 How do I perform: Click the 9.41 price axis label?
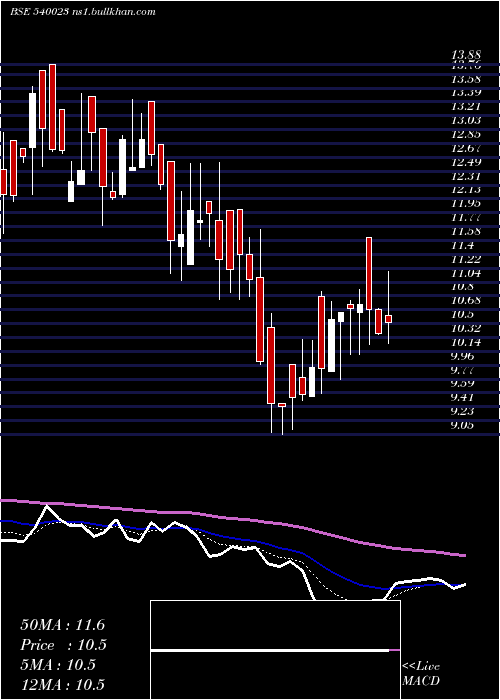(x=462, y=397)
